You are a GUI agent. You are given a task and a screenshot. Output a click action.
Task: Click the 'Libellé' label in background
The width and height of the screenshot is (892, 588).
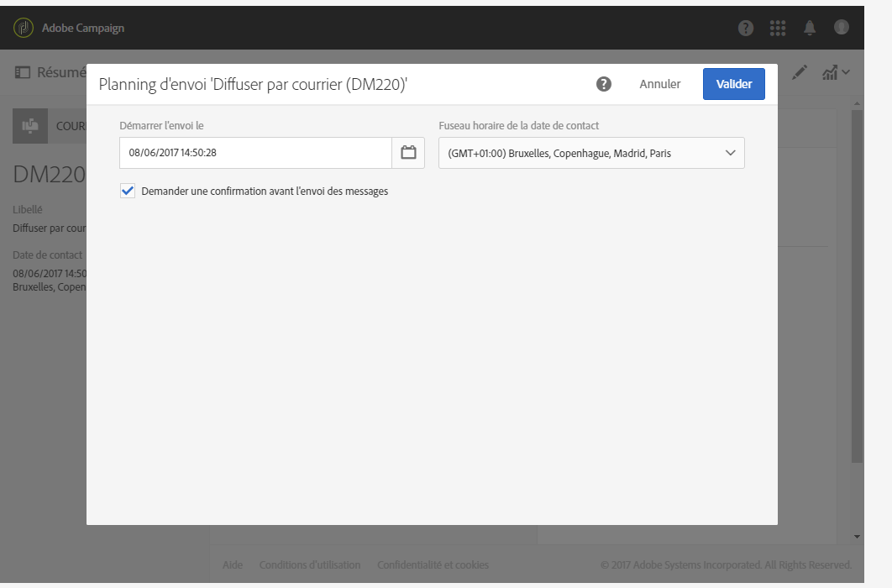click(28, 209)
